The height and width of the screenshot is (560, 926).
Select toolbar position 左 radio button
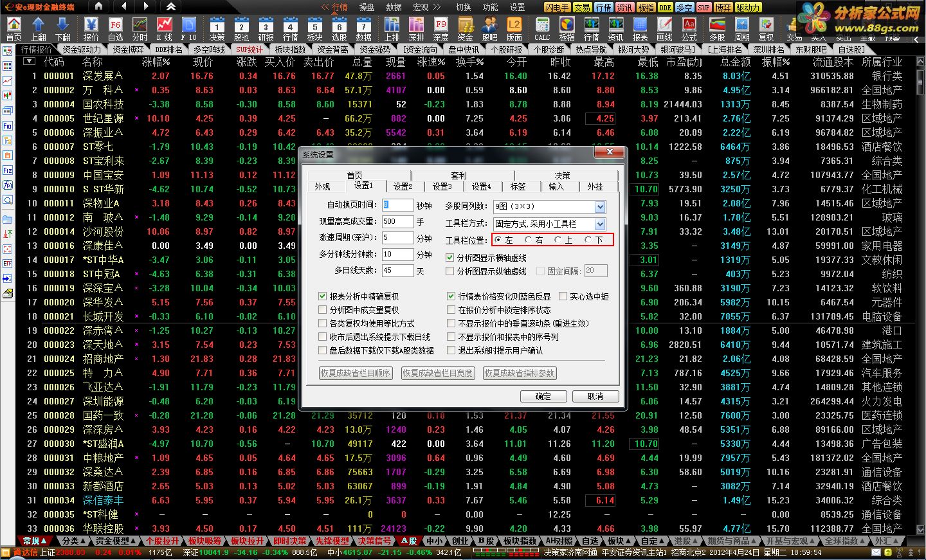coord(499,240)
